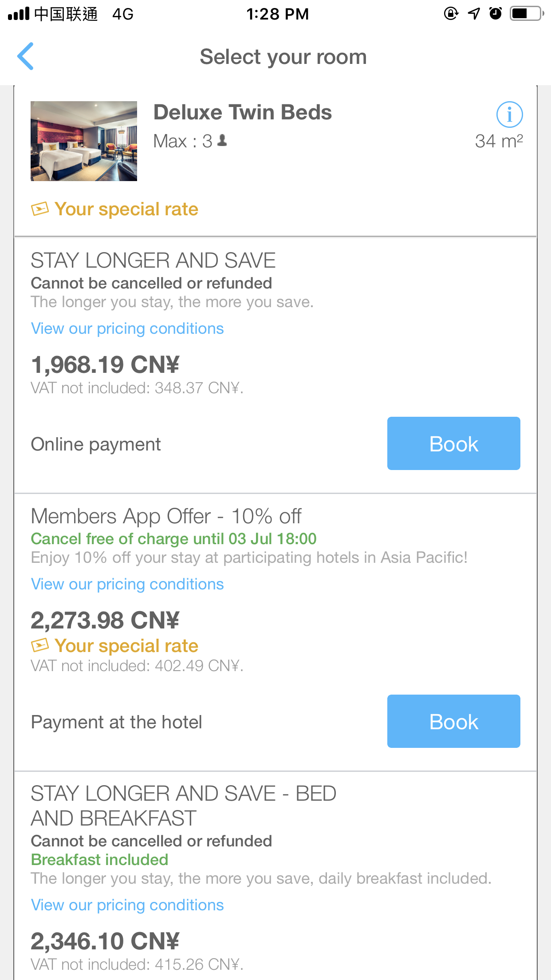The width and height of the screenshot is (551, 980).
Task: Select the Deluxe Twin Beds title
Action: [x=242, y=112]
